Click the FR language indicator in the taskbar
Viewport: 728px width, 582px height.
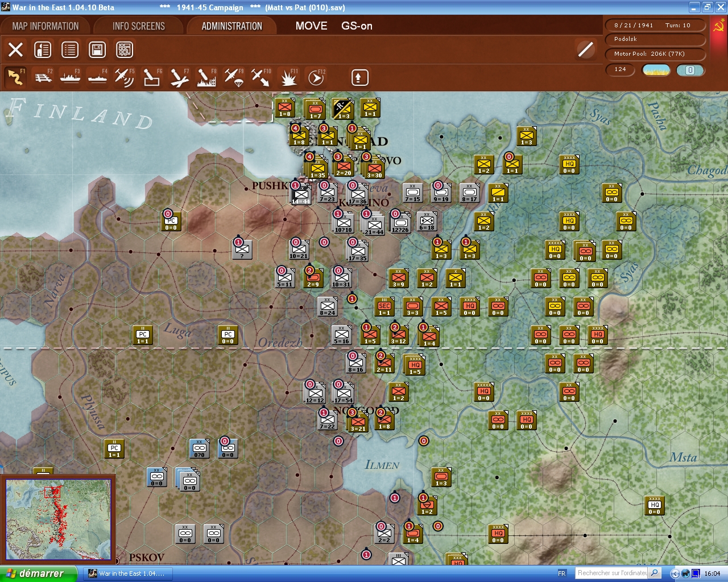pos(562,573)
